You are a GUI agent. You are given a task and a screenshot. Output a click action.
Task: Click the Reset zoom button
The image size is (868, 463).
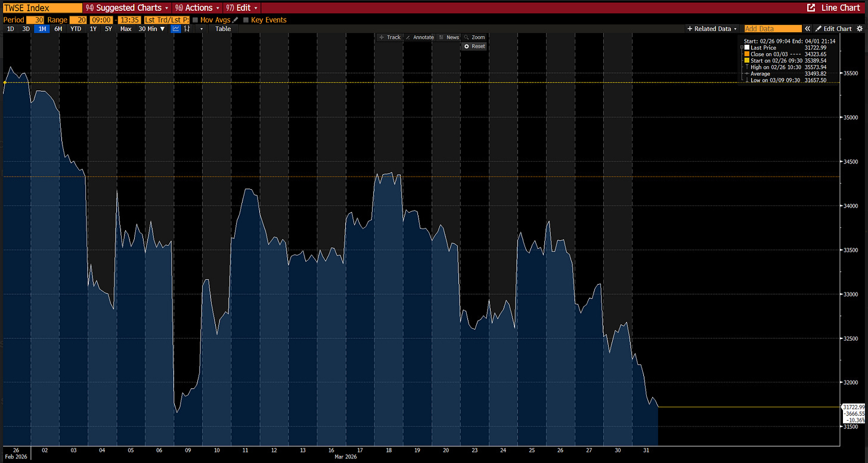pyautogui.click(x=475, y=46)
